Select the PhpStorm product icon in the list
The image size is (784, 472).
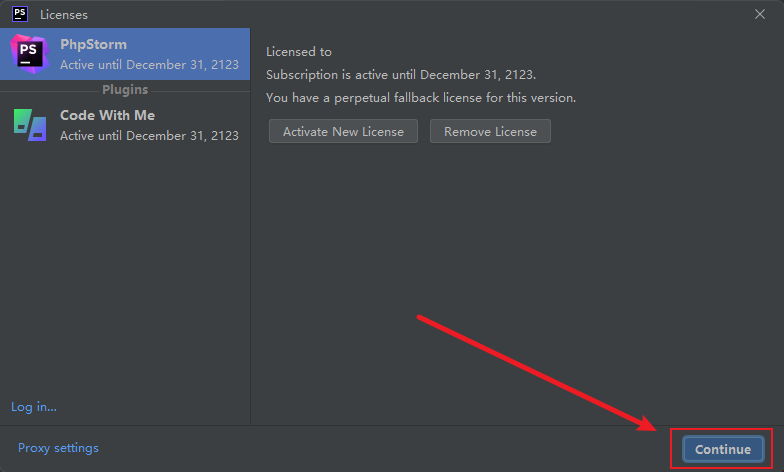tap(30, 54)
